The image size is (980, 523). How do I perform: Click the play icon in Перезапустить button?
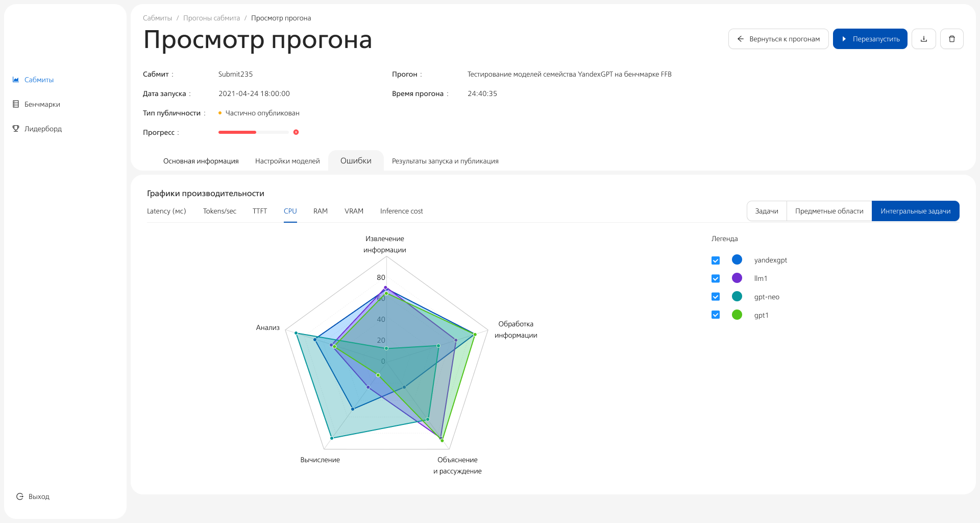[x=844, y=39]
